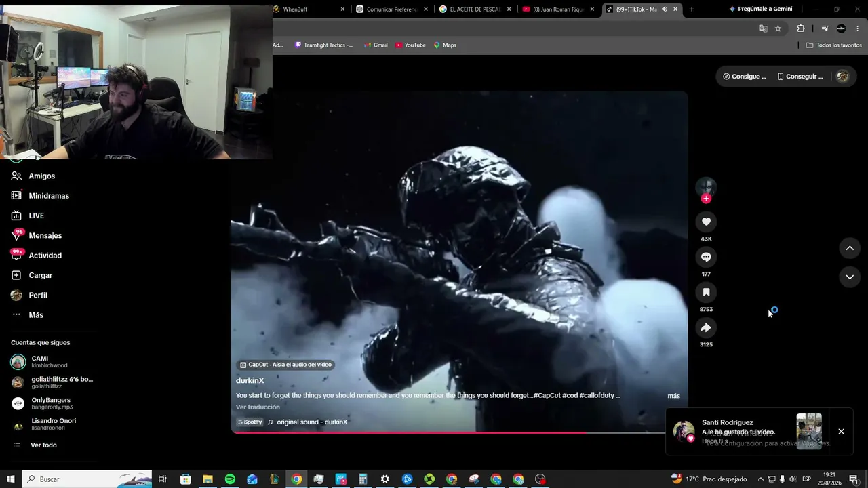Open Chrome three-dot menu
This screenshot has width=868, height=488.
tap(858, 28)
